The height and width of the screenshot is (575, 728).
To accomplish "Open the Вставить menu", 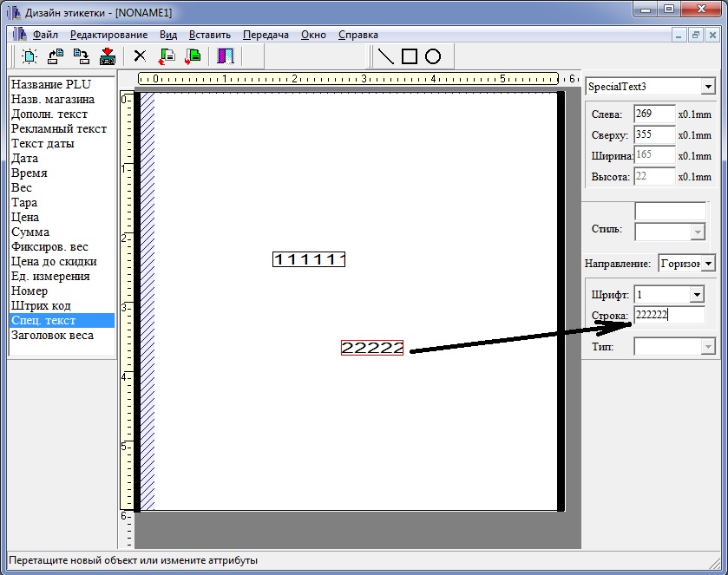I will [x=210, y=35].
